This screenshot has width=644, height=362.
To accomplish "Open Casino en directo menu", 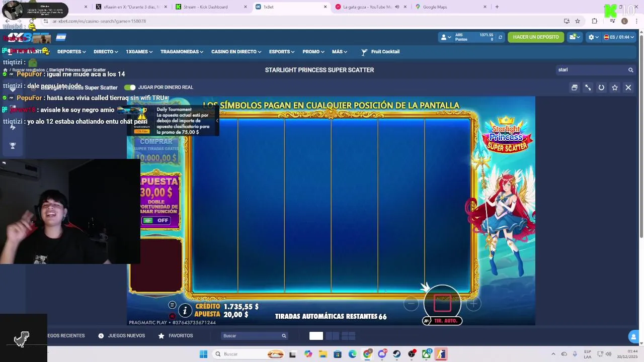I will [236, 52].
